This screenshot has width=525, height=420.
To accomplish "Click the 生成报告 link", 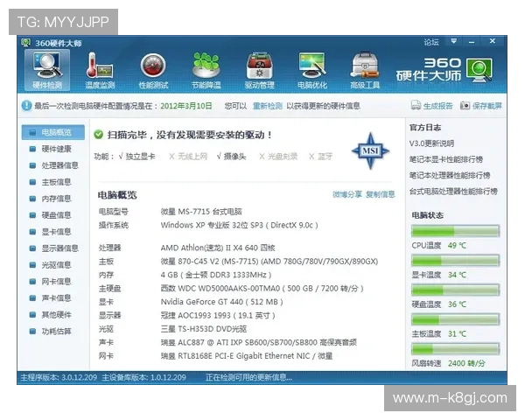I will click(x=437, y=106).
